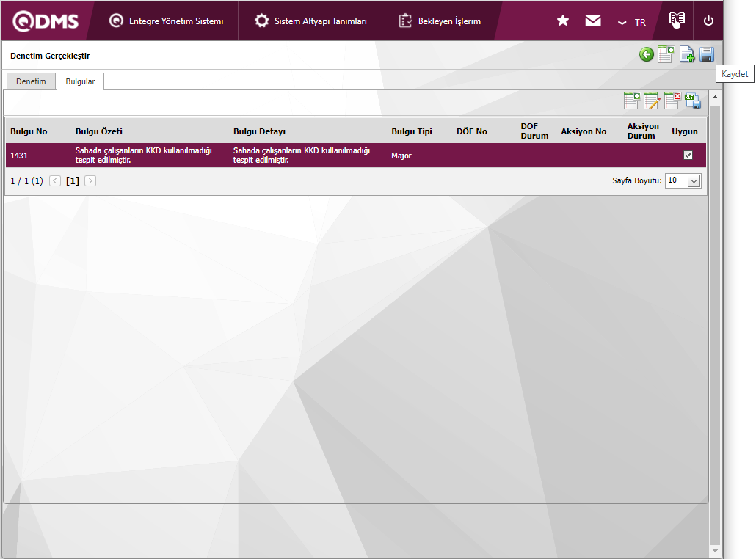
Task: Click the Bulgu Tipi column header
Action: click(x=412, y=131)
